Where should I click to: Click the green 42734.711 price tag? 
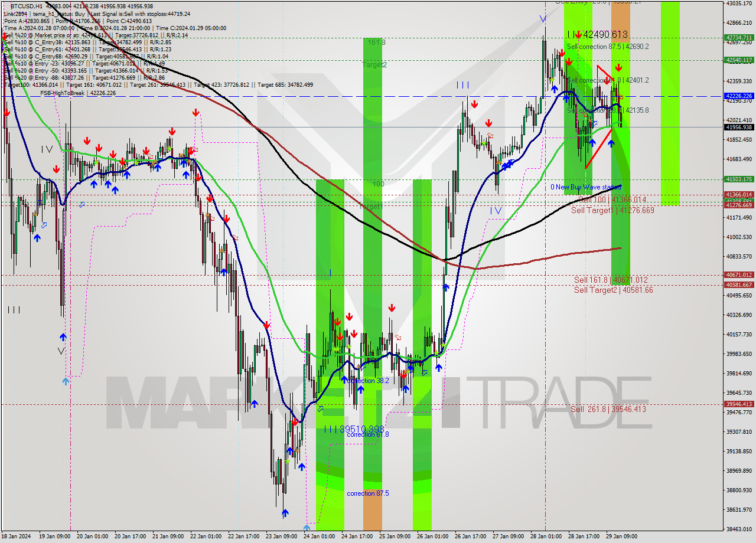739,37
